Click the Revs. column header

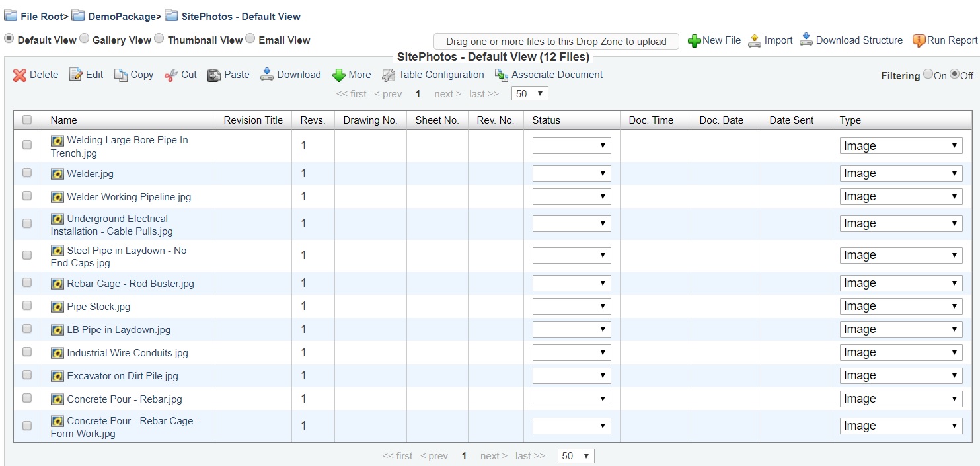pos(313,120)
